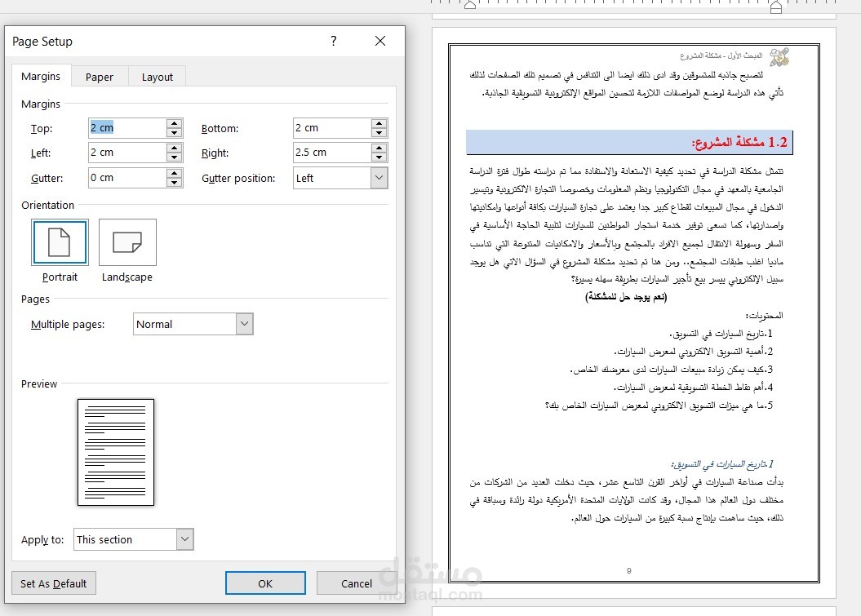The image size is (861, 616).
Task: Decrease Top margin with down arrow
Action: click(174, 133)
